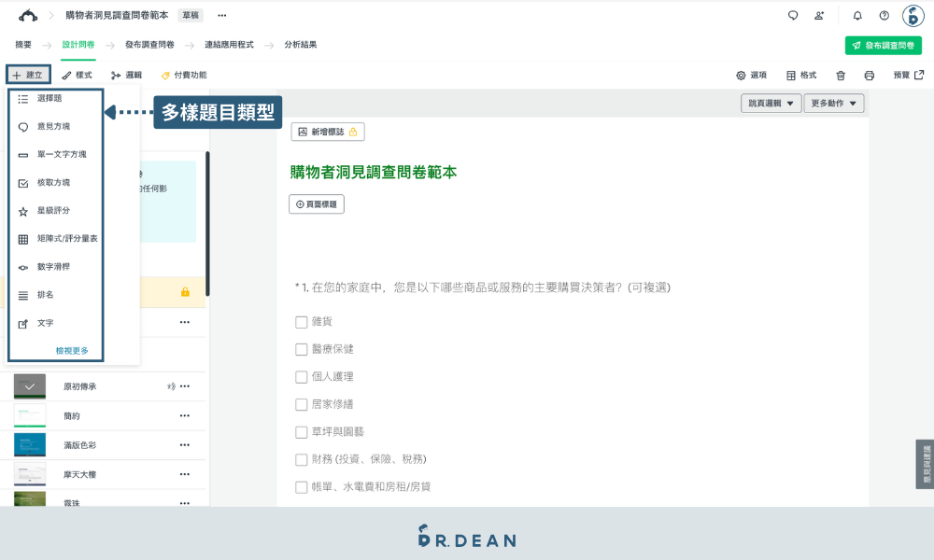This screenshot has height=560, width=934.
Task: Click the 建立 create button
Action: coord(28,75)
